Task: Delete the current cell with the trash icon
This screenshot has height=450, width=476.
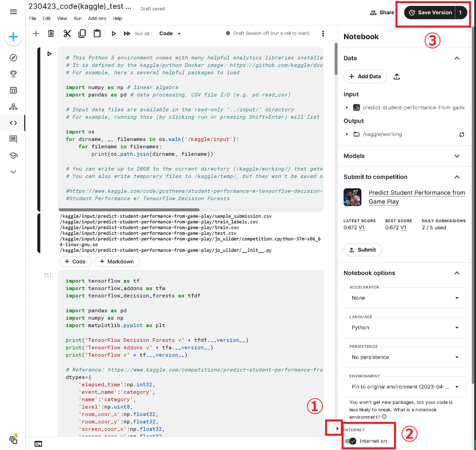Action: (x=51, y=33)
